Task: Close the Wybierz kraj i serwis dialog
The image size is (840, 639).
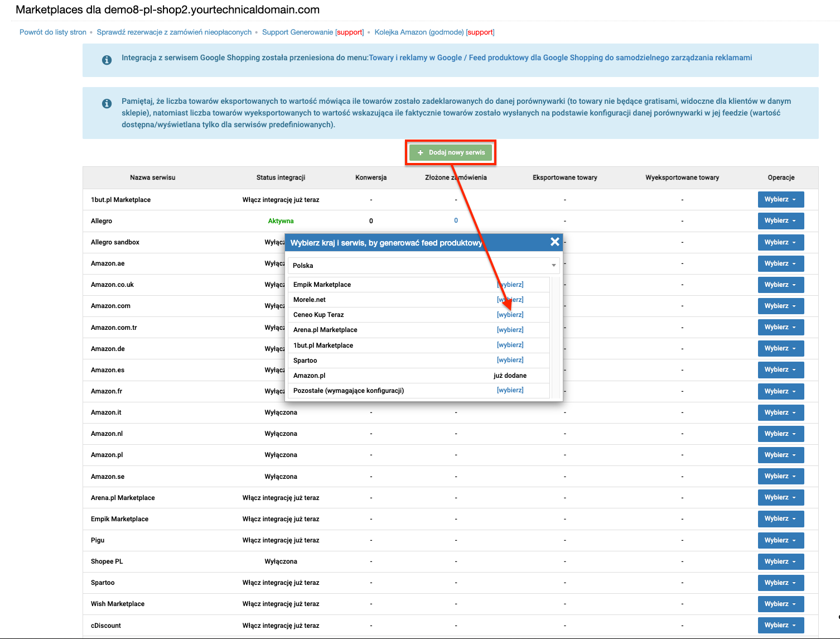Action: click(554, 242)
